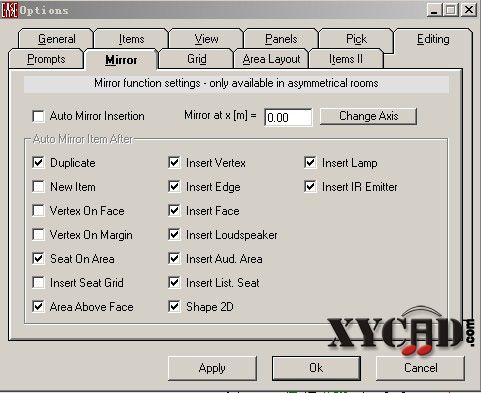Switch to Area Layout tab
Screen dimensions: 481x393
click(271, 59)
